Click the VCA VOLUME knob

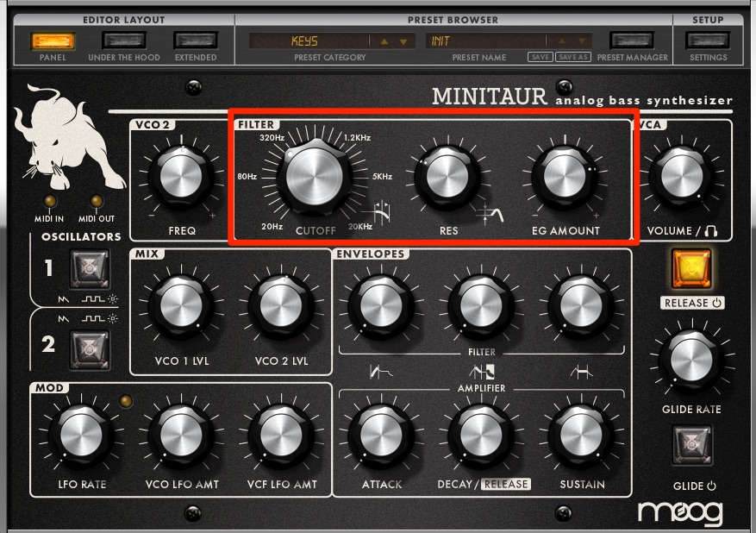pyautogui.click(x=682, y=177)
